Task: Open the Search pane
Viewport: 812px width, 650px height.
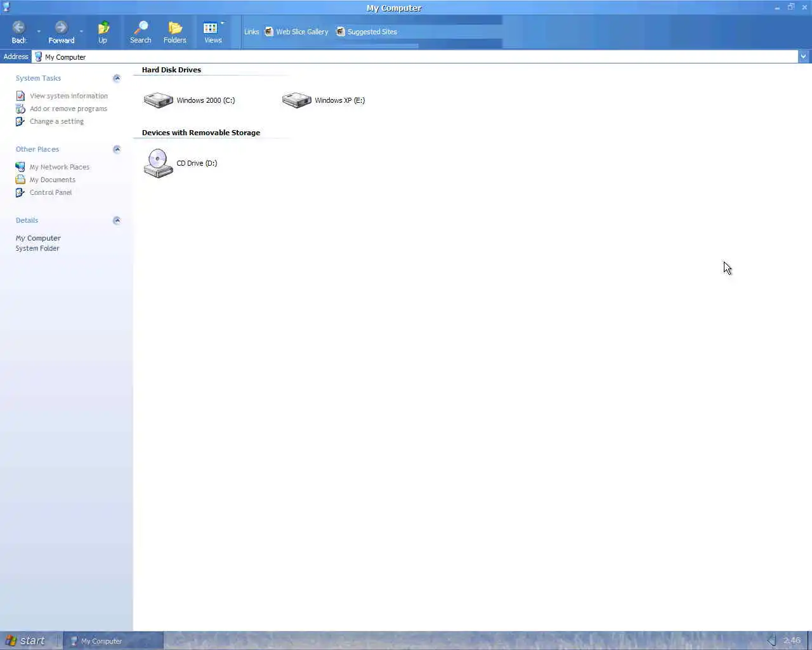Action: (141, 32)
